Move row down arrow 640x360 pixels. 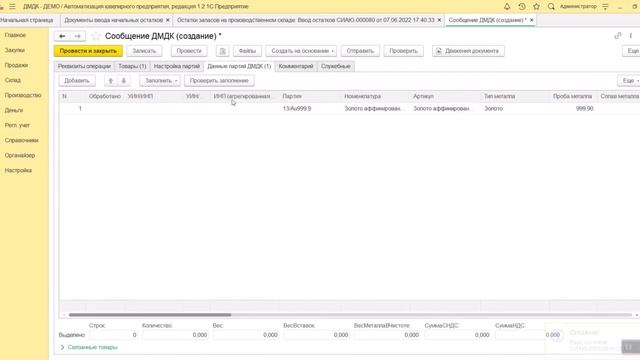(124, 80)
